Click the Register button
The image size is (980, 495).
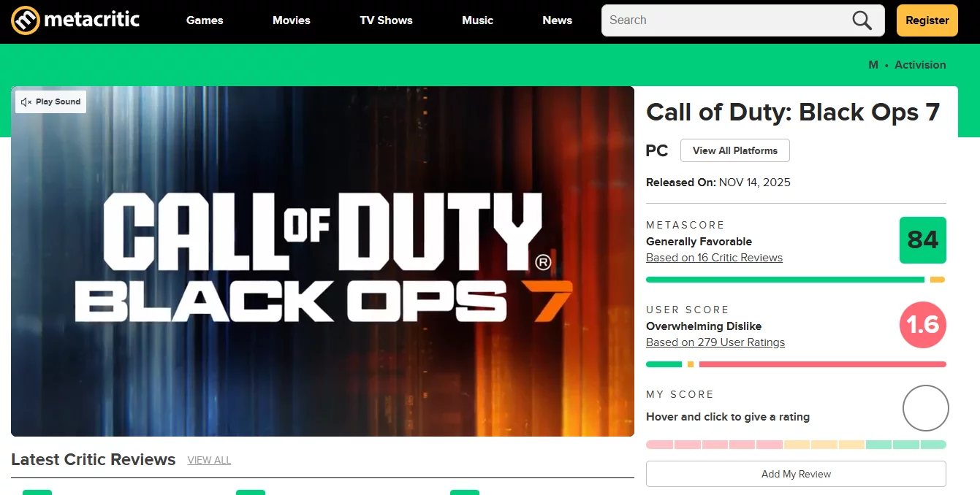tap(927, 20)
